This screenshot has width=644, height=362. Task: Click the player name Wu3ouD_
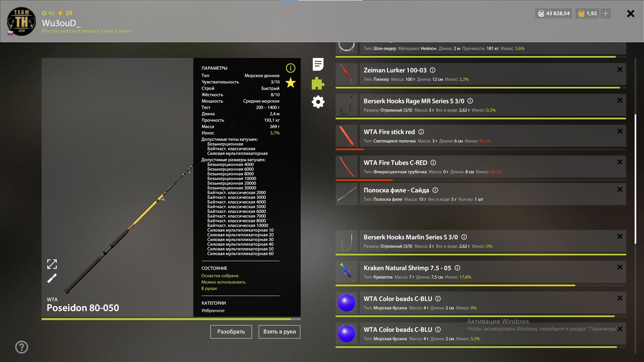tap(61, 23)
